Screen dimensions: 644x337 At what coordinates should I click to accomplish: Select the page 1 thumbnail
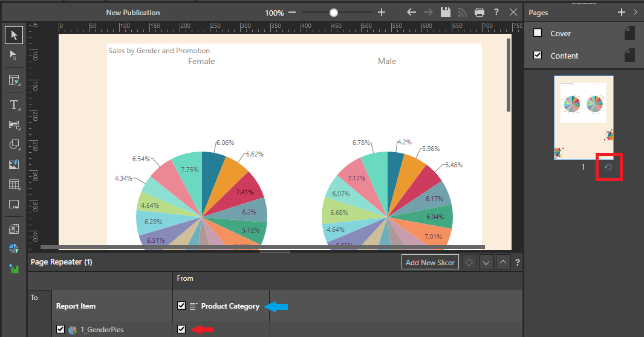pos(584,117)
